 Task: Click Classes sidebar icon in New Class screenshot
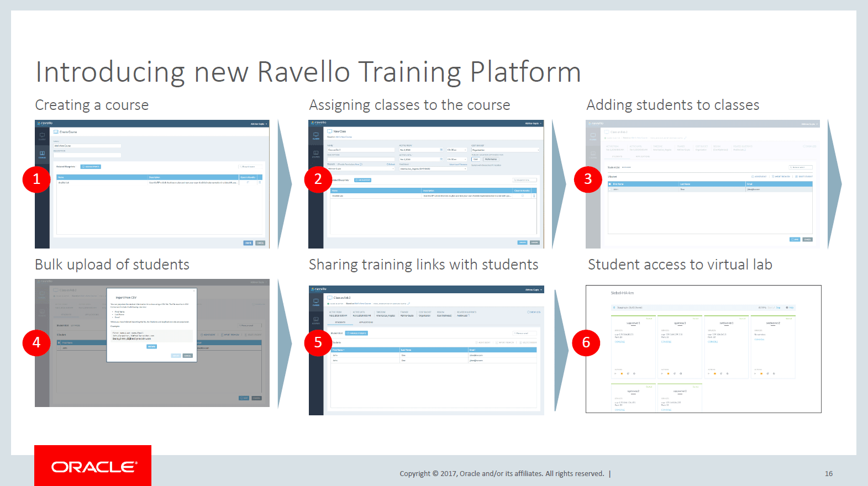coord(316,136)
